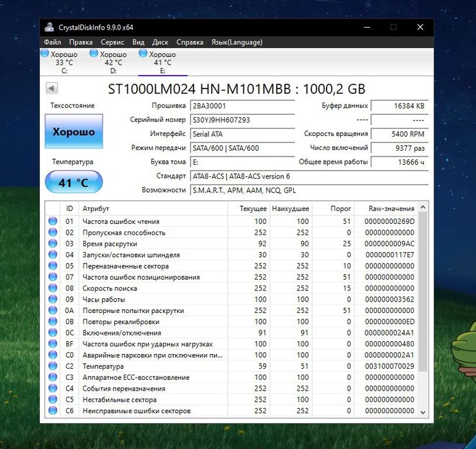Image resolution: width=476 pixels, height=449 pixels.
Task: Select raw value 003100070029 in Температура row
Action: tap(389, 366)
